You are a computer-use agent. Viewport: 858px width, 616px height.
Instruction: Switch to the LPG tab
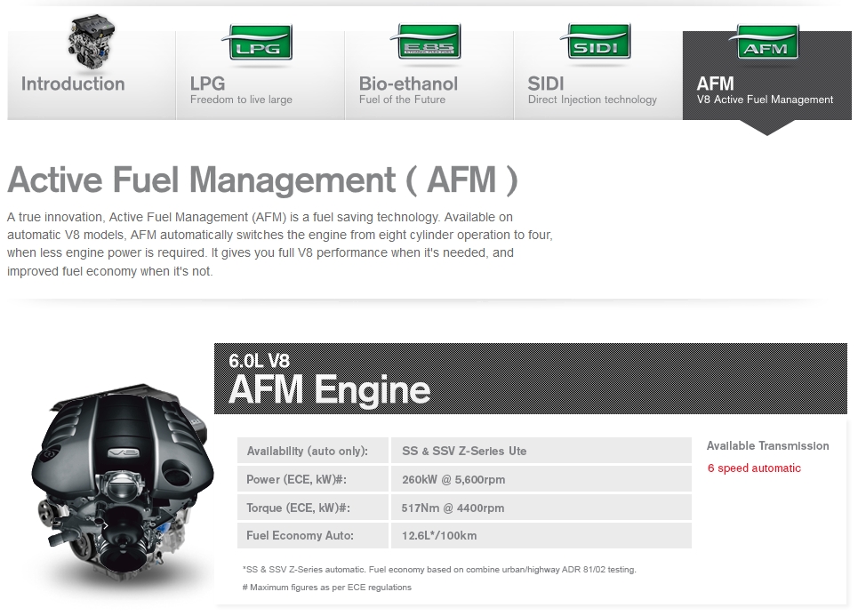pos(261,75)
